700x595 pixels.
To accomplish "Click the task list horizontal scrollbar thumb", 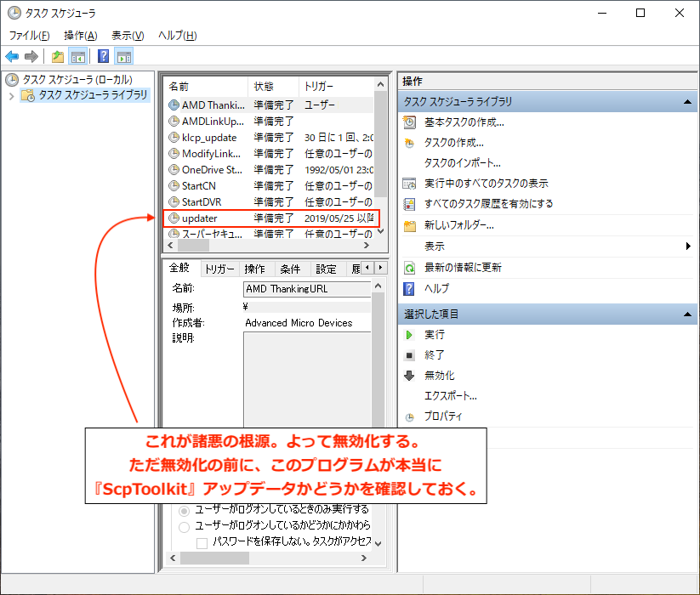I will click(x=193, y=246).
